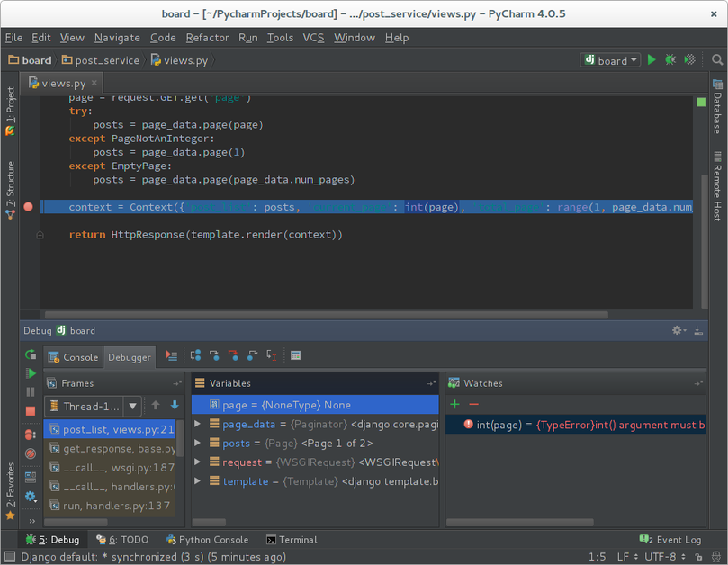Rerun the debug session with the green arrow

click(31, 354)
